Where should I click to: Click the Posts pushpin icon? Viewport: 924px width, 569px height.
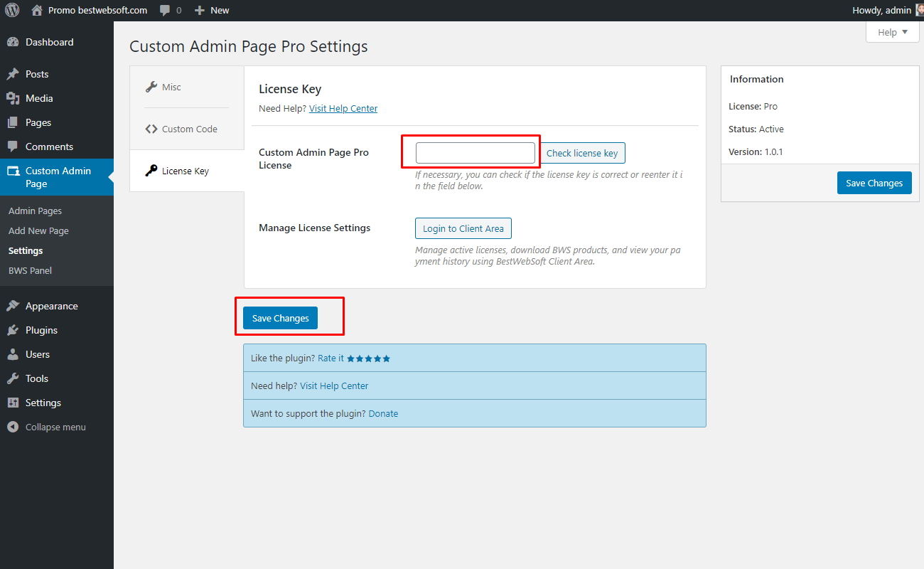pos(13,74)
